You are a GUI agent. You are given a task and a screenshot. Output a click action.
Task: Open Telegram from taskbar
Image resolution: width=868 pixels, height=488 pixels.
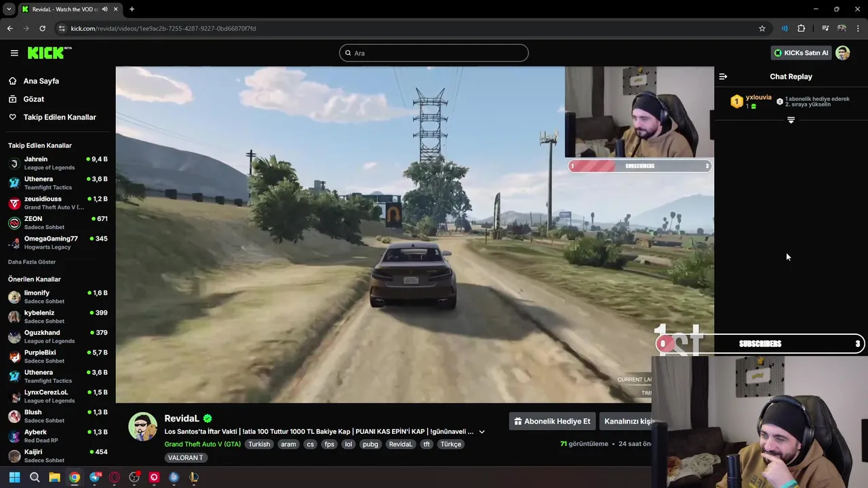click(x=94, y=477)
